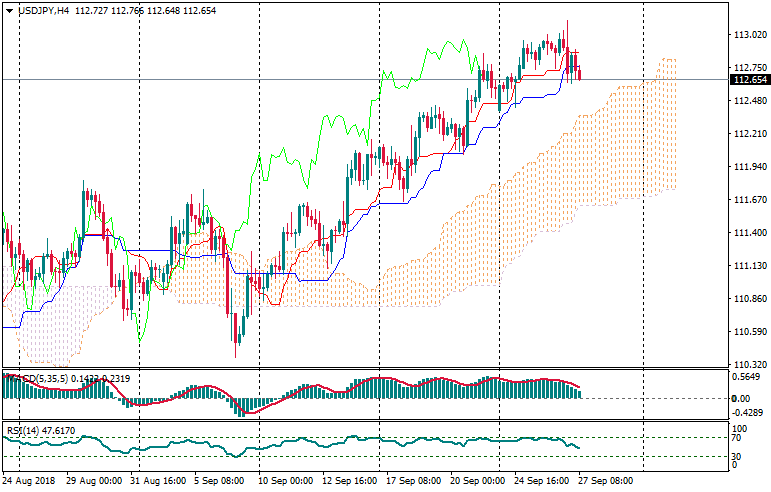This screenshot has width=771, height=492.
Task: Click the -0.4289 value on MACD scale
Action: click(x=749, y=411)
